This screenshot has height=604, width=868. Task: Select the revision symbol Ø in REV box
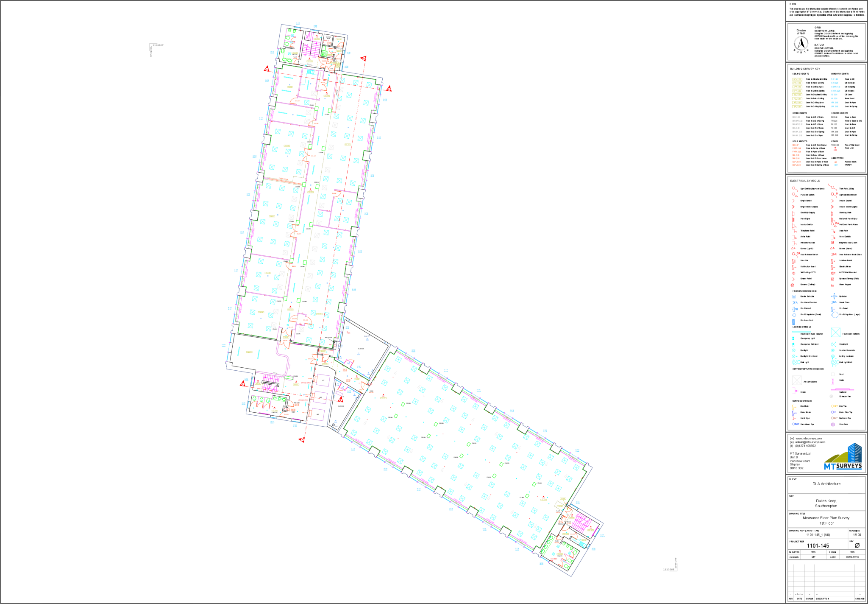[857, 545]
